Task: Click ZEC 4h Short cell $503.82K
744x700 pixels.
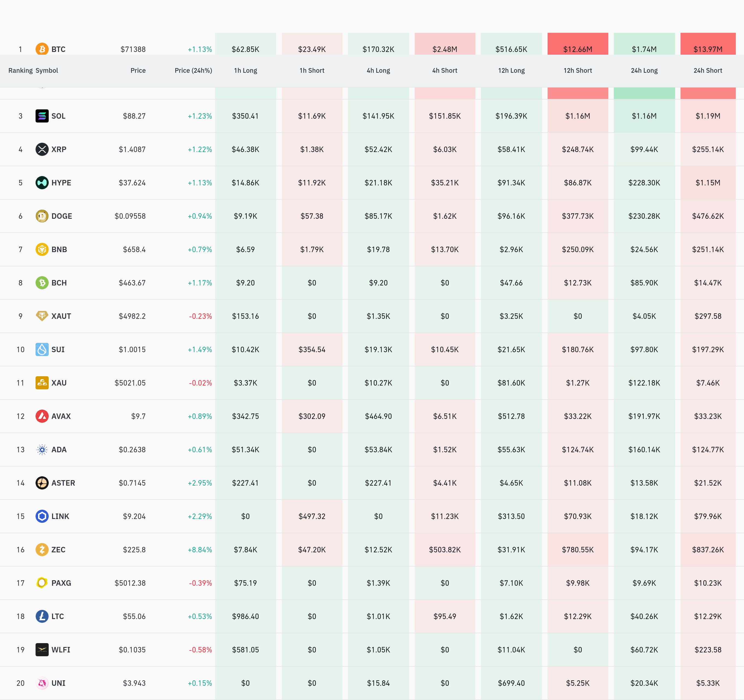Action: pos(444,550)
